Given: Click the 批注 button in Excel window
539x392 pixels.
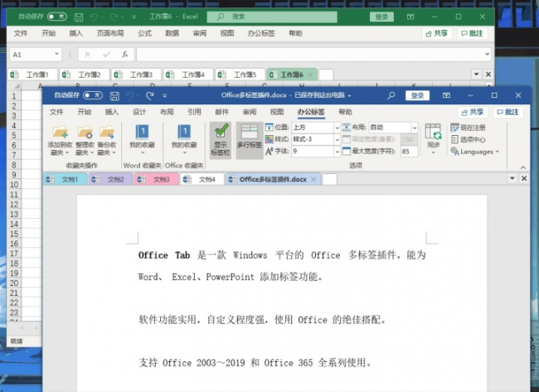Looking at the screenshot, I should (x=473, y=33).
